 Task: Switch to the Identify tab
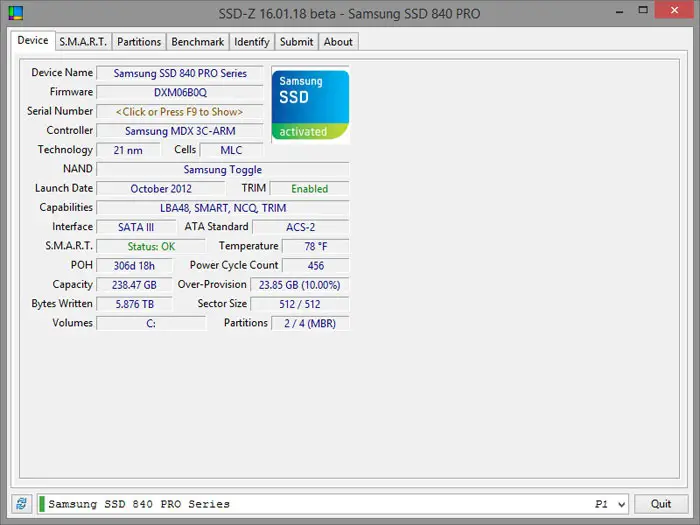click(x=252, y=42)
